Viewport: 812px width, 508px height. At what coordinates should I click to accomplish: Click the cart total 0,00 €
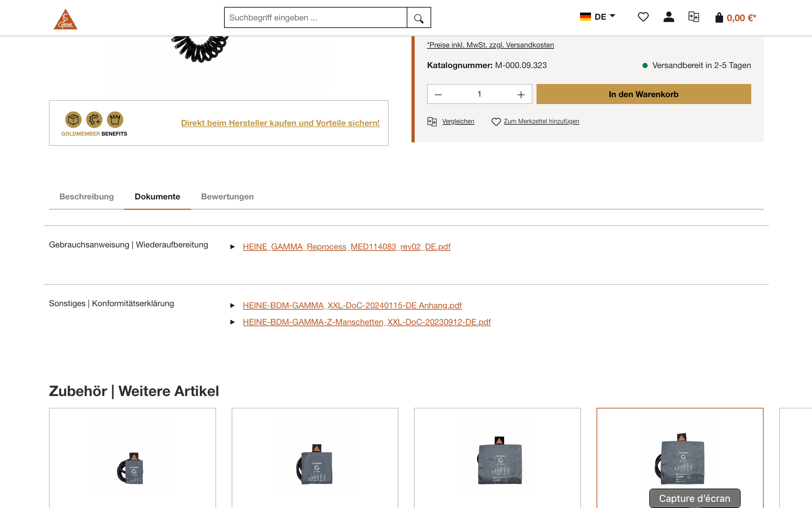[742, 18]
